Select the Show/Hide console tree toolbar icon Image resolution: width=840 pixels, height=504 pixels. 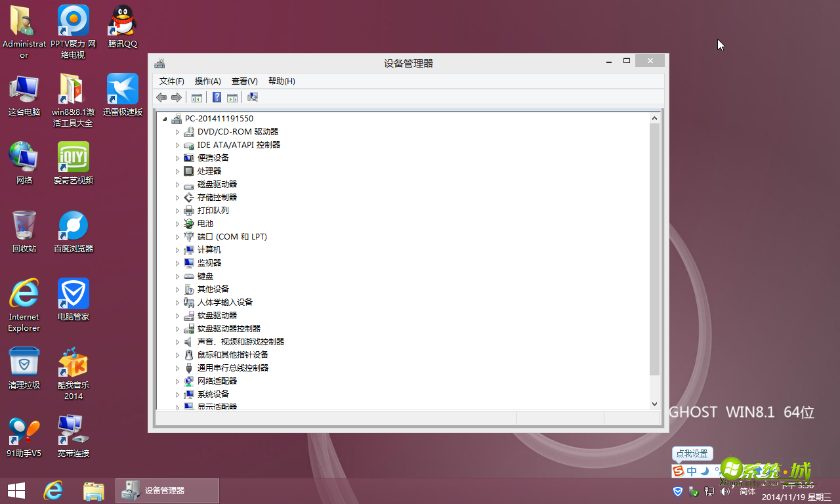tap(197, 97)
